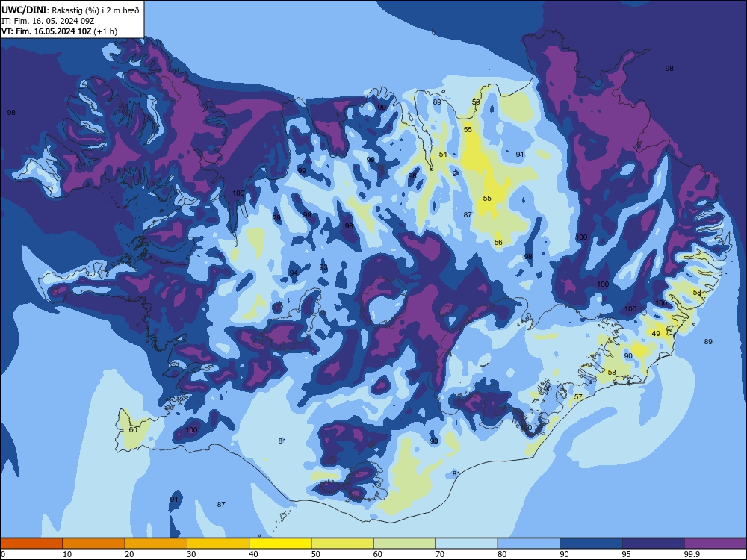Select the purple above-99.9 legend swatch

pos(715,544)
